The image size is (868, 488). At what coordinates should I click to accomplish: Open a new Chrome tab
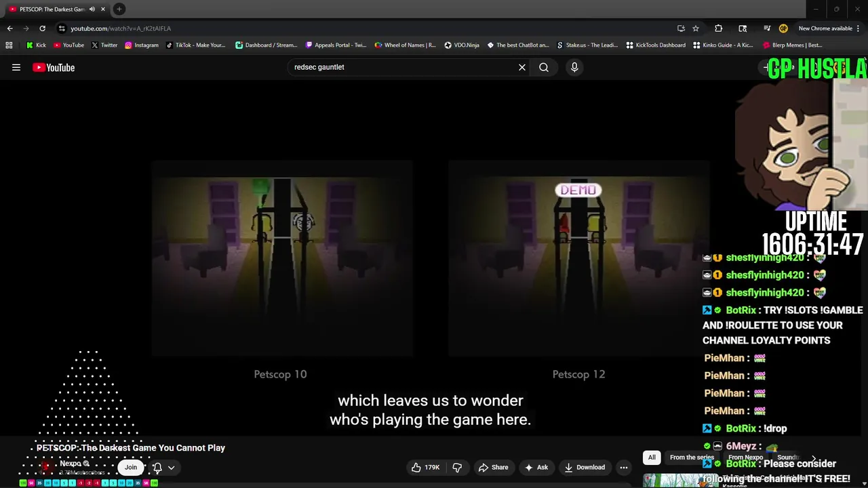119,9
